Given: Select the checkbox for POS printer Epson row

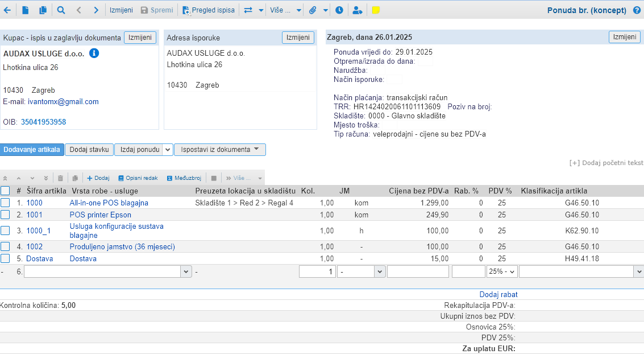Looking at the screenshot, I should tap(5, 215).
